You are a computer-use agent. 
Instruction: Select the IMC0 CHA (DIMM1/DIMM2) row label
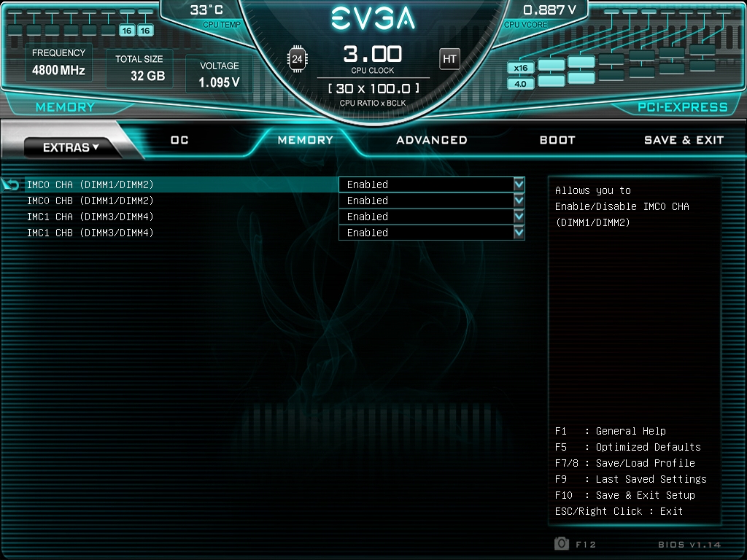(x=90, y=184)
